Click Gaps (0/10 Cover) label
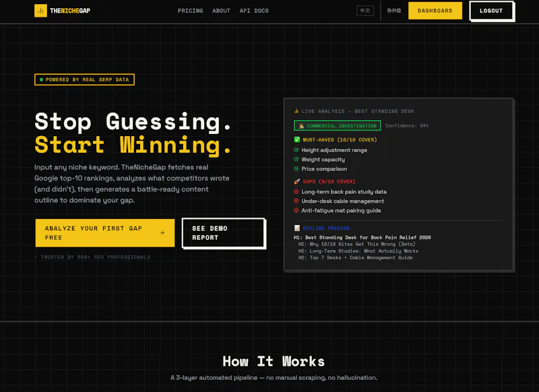Viewport: 539px width, 392px height. coord(329,181)
